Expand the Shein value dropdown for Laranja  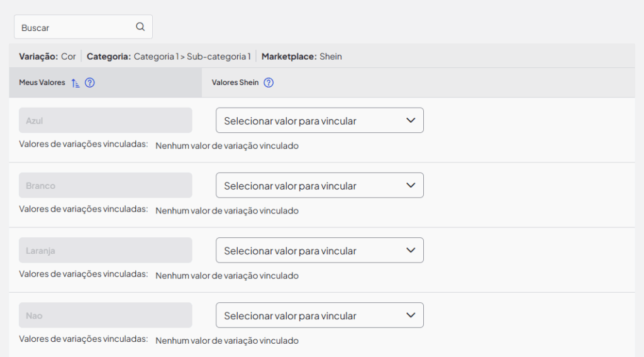pyautogui.click(x=319, y=250)
